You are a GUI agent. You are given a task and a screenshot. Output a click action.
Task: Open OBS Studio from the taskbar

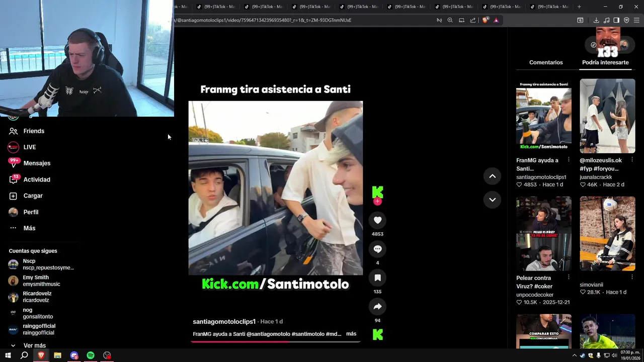[107, 355]
